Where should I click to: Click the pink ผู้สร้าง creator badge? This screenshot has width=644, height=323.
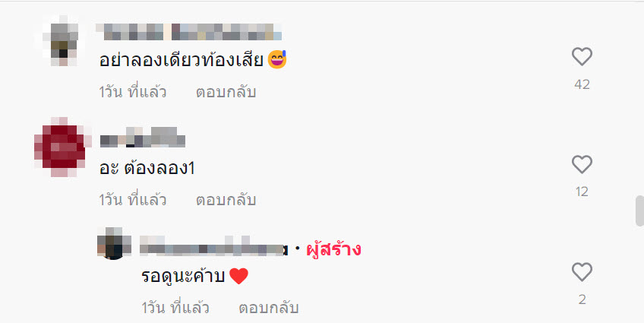[333, 249]
